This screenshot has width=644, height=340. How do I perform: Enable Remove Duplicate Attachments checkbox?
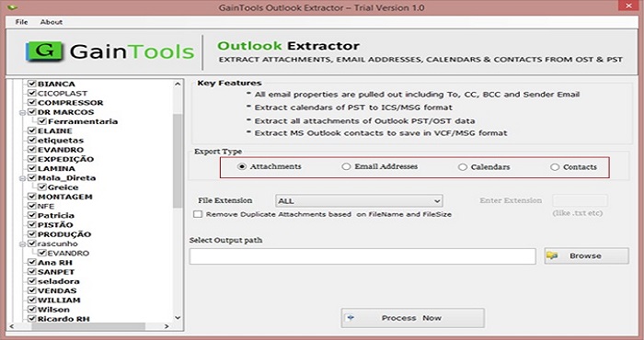[198, 214]
